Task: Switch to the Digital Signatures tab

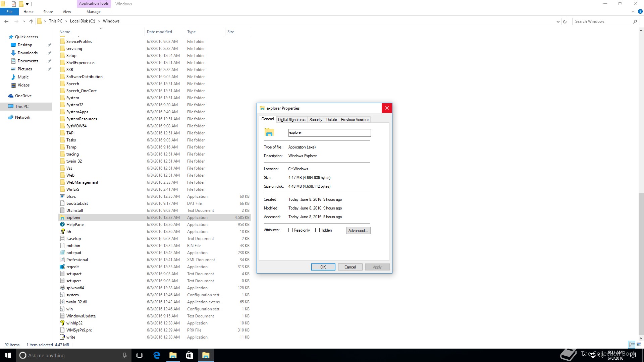Action: [291, 120]
